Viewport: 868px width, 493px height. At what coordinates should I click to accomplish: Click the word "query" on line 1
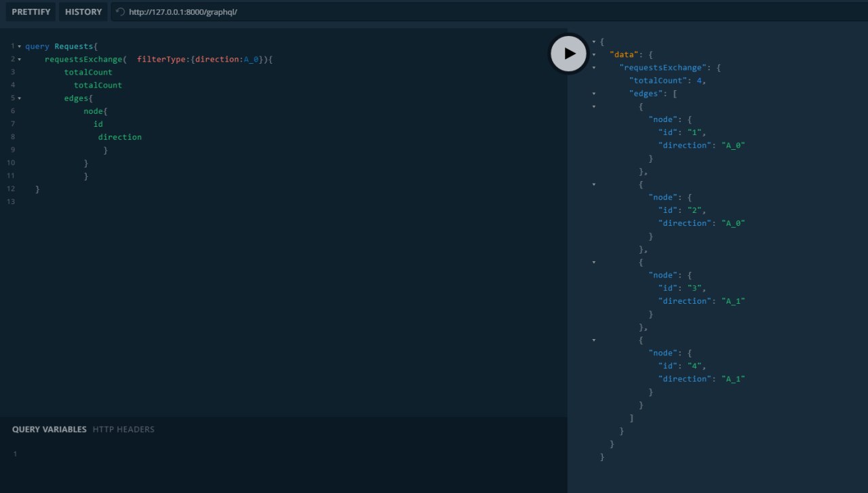(37, 46)
